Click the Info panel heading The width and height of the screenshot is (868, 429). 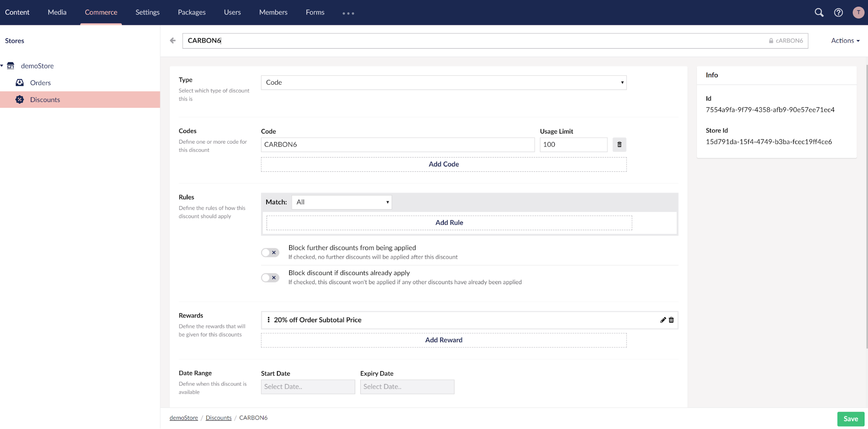point(712,75)
